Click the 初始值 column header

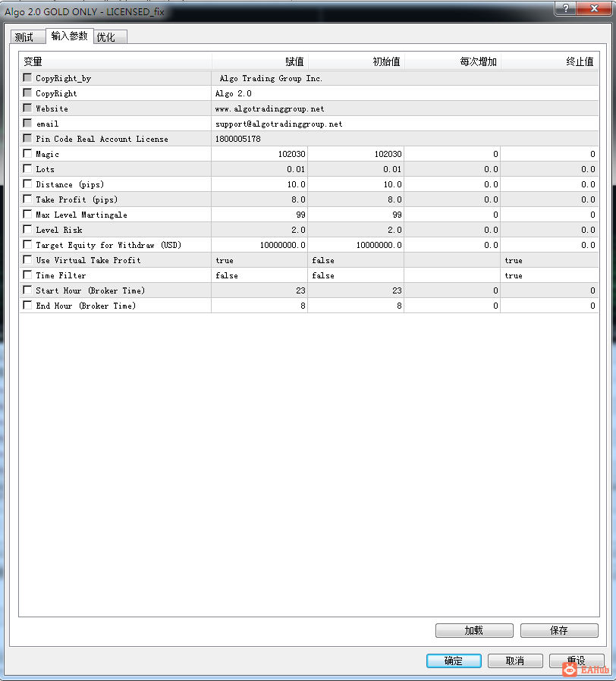click(x=357, y=61)
